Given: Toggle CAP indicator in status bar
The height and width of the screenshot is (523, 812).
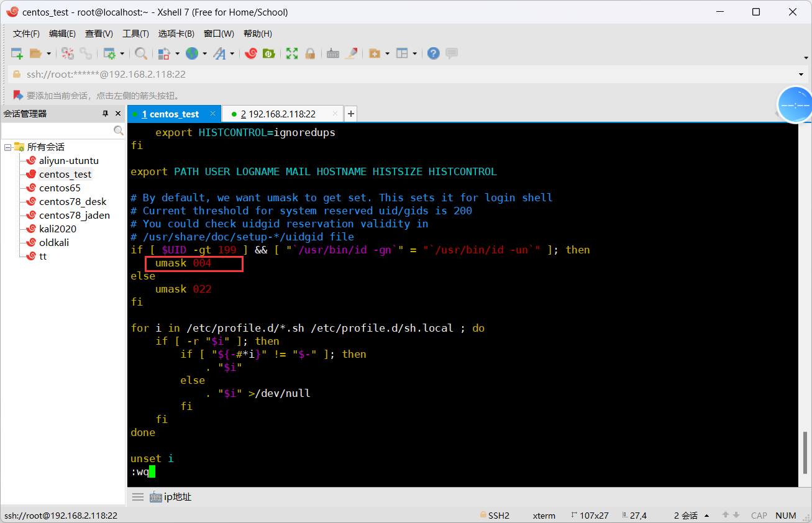Looking at the screenshot, I should pyautogui.click(x=759, y=515).
